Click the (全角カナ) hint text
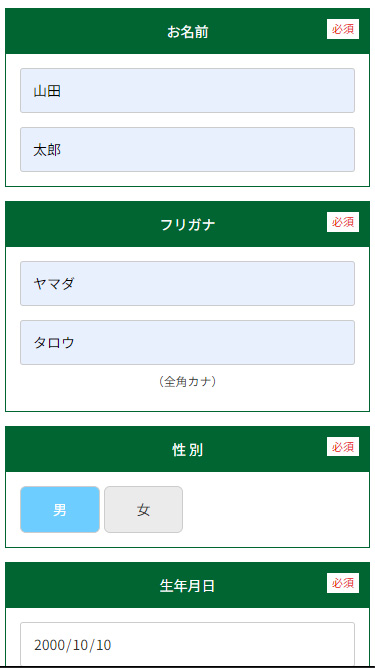The image size is (375, 668). [188, 381]
